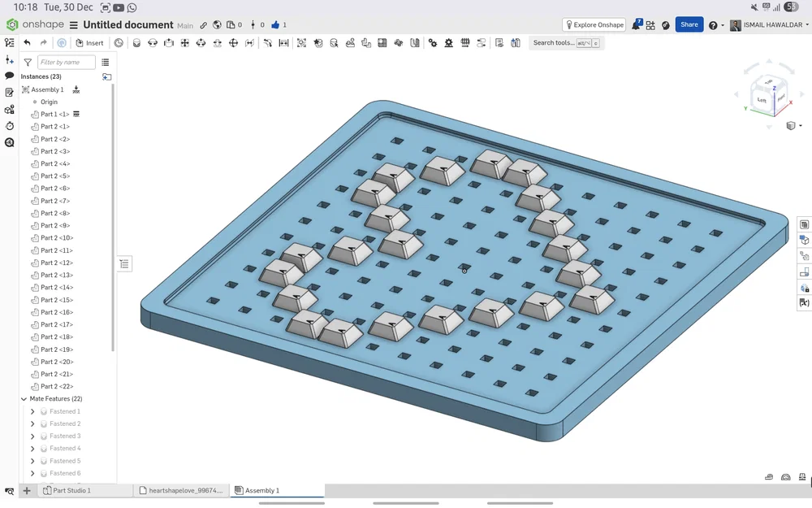This screenshot has width=812, height=508.
Task: Open versions and history graph icon
Action: pos(253,25)
